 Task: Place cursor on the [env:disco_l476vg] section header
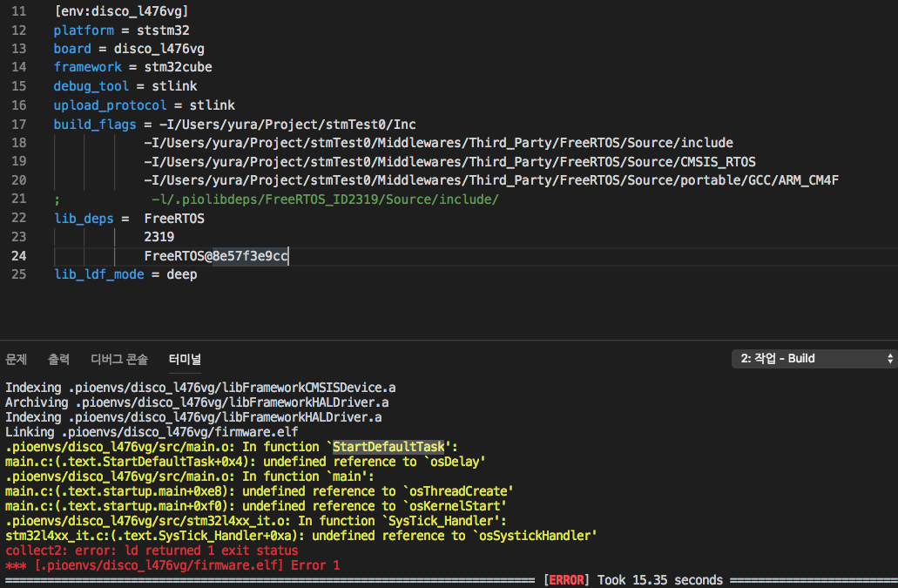point(120,12)
